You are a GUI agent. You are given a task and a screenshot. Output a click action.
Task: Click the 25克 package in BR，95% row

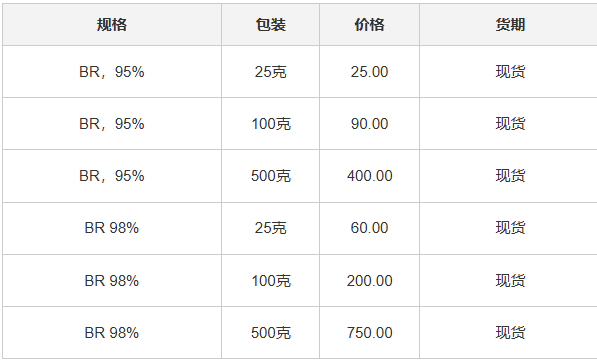click(x=270, y=72)
